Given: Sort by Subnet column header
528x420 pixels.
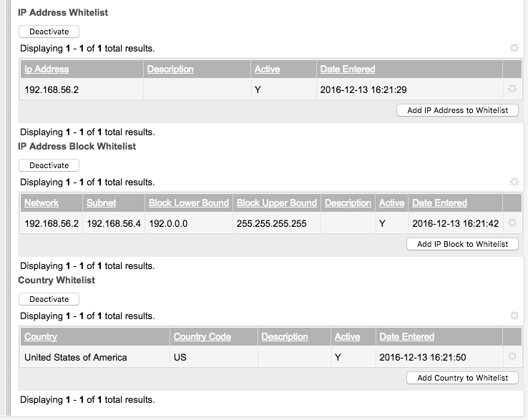Looking at the screenshot, I should tap(102, 202).
